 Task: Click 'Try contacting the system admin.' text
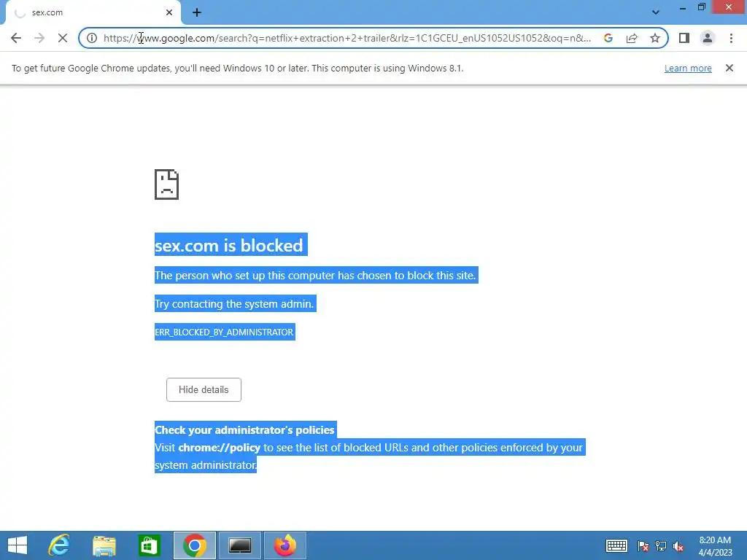(234, 304)
